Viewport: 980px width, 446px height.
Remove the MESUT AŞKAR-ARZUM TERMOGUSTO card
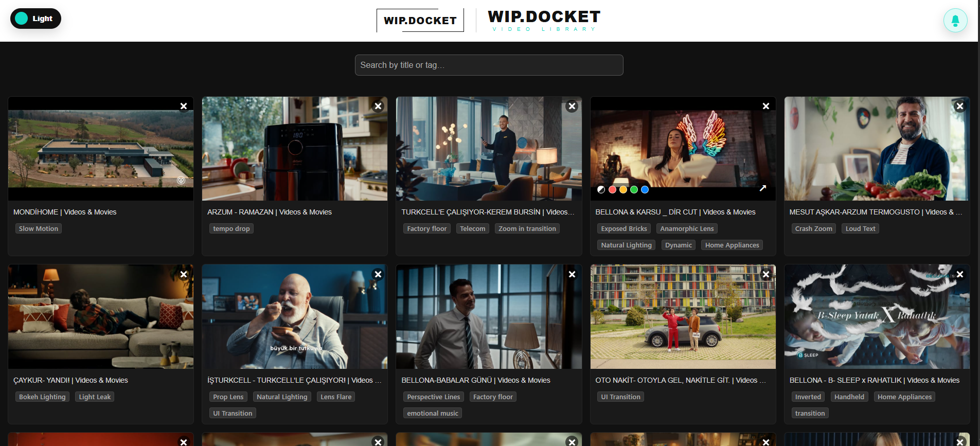click(x=960, y=106)
